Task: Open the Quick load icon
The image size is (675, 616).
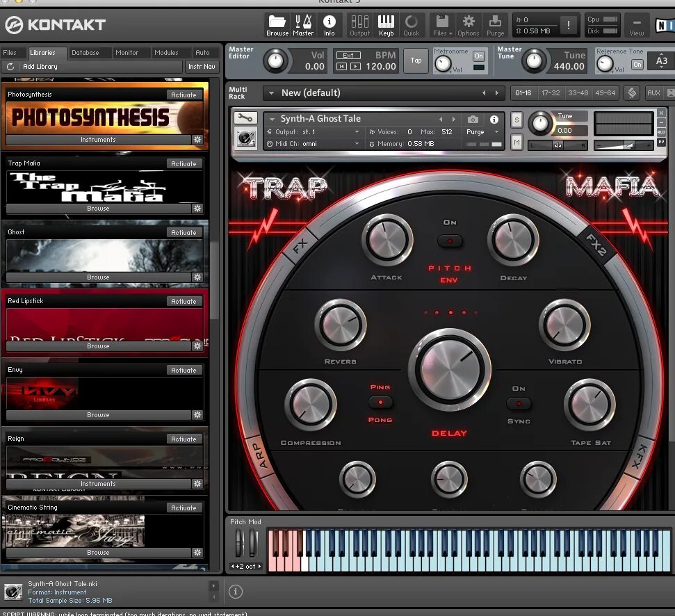Action: [x=412, y=25]
